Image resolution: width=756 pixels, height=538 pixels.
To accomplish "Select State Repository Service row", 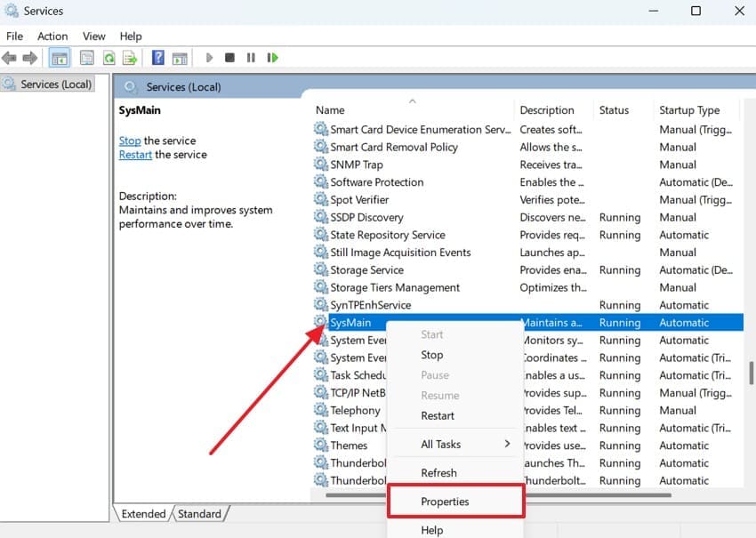I will click(x=527, y=235).
